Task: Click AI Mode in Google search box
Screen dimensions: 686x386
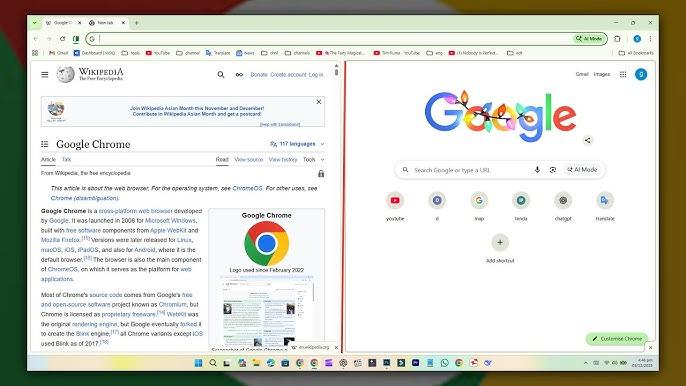Action: [582, 170]
